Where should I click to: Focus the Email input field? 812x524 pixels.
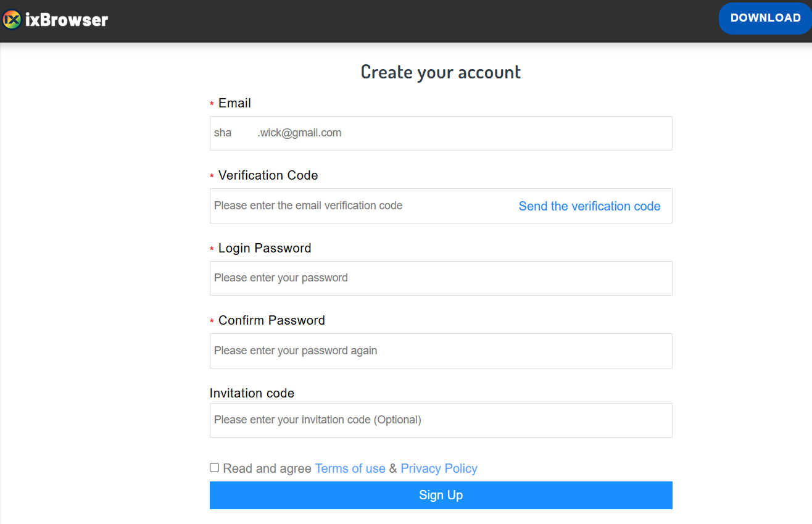[x=441, y=133]
